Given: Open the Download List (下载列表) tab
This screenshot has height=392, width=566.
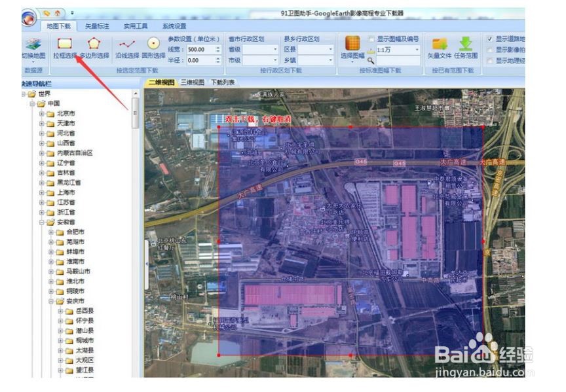Looking at the screenshot, I should 223,82.
